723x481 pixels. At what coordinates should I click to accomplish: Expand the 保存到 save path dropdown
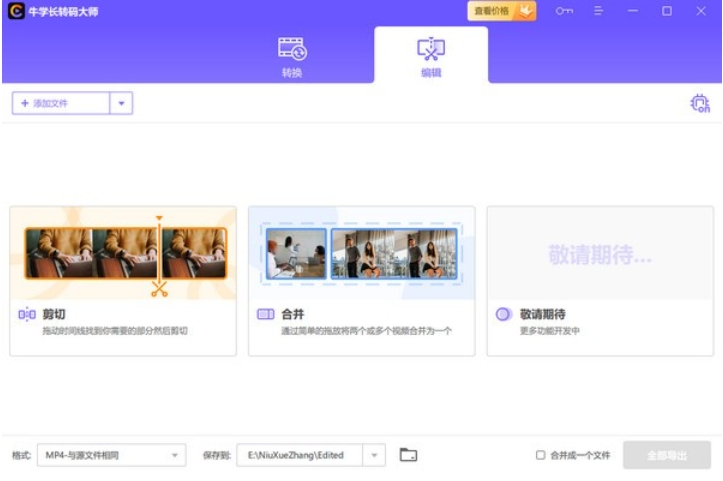(x=375, y=455)
